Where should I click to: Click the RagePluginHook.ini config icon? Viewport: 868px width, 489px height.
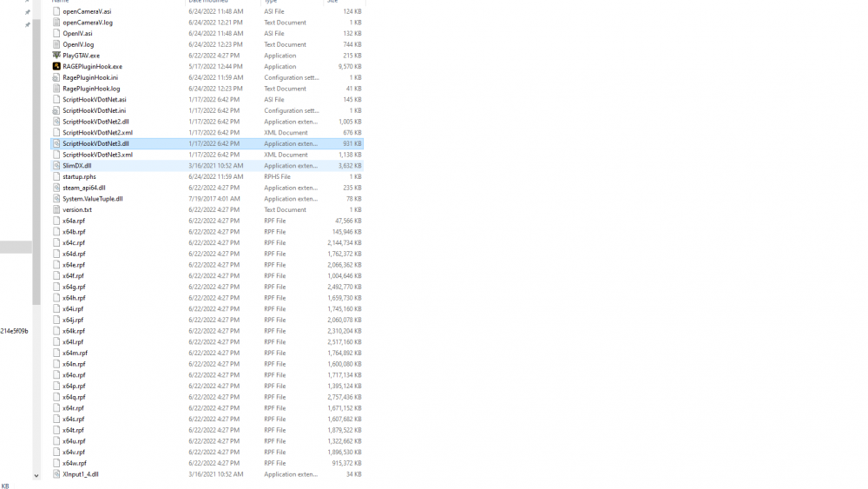[56, 77]
